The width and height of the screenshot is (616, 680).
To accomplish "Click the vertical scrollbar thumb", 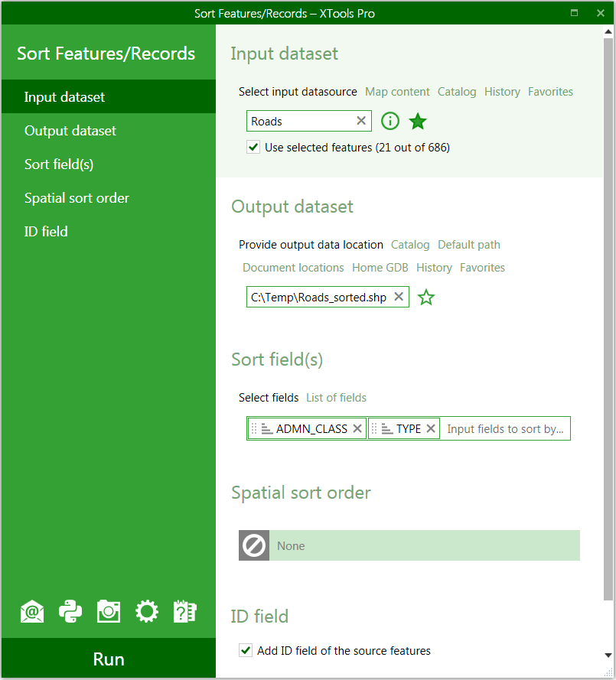I will [608, 320].
